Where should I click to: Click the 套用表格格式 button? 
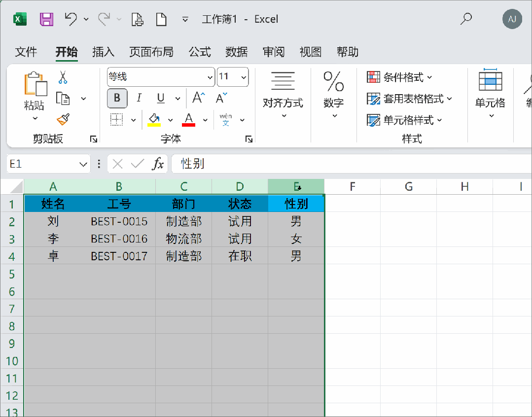click(409, 99)
